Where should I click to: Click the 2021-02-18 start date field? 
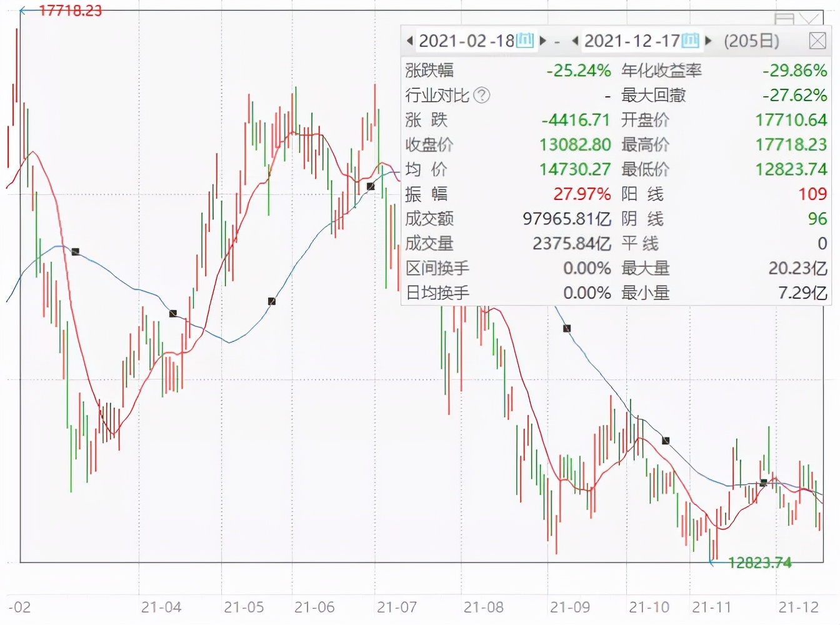(466, 41)
